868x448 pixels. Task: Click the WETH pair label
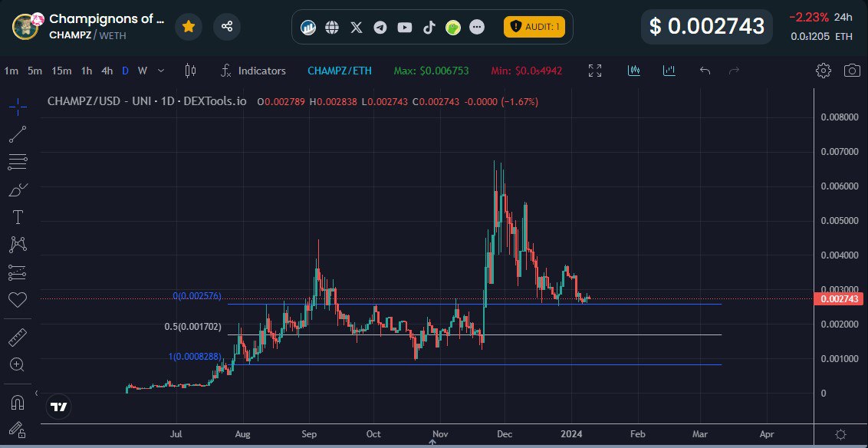pos(113,35)
